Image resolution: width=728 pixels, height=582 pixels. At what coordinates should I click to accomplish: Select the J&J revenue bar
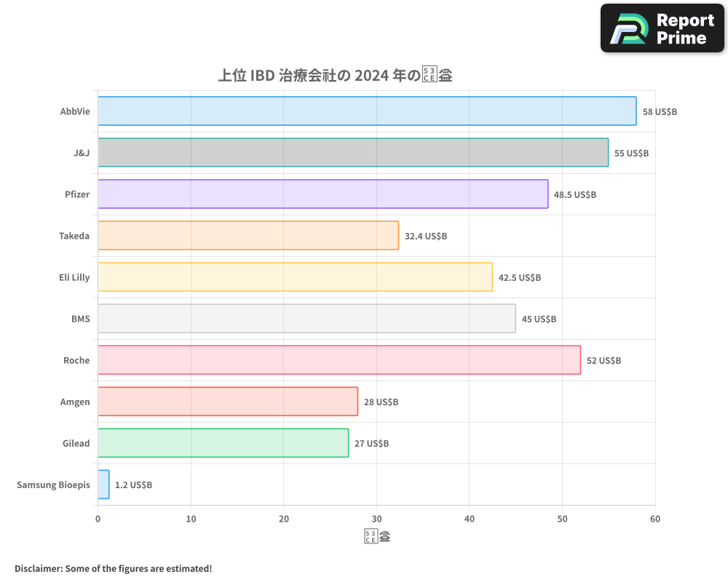[349, 153]
